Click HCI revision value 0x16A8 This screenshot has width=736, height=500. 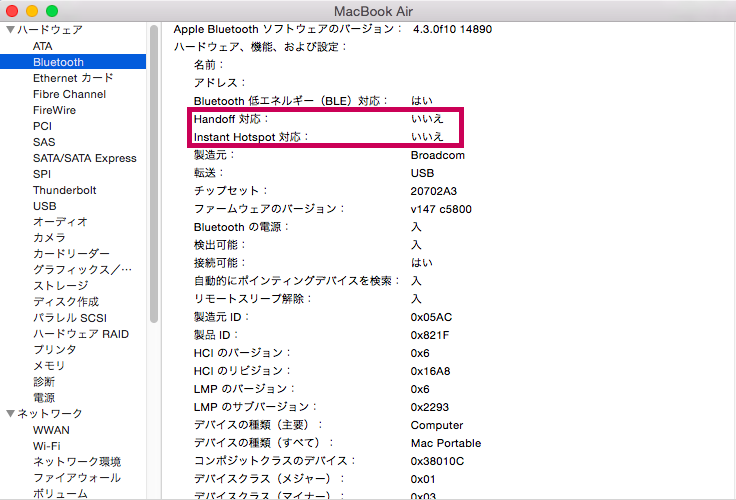[430, 371]
